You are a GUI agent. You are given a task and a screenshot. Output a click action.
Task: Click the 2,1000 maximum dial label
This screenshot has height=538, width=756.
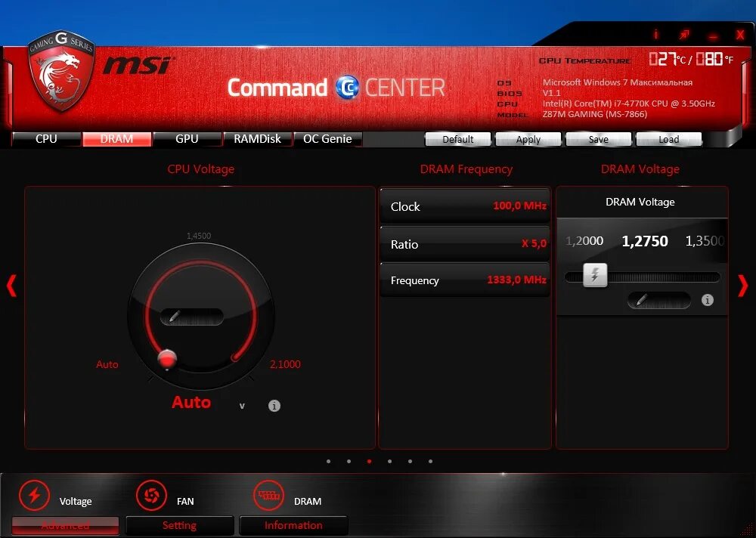(x=285, y=364)
